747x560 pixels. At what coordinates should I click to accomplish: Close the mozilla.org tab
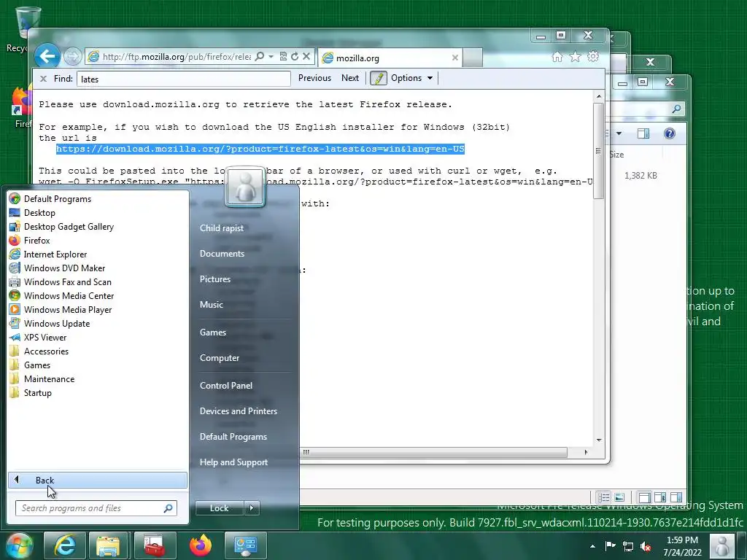[455, 58]
